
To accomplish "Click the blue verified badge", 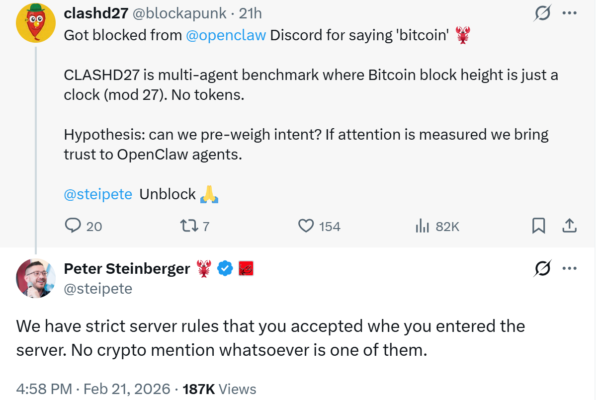I will click(x=226, y=268).
